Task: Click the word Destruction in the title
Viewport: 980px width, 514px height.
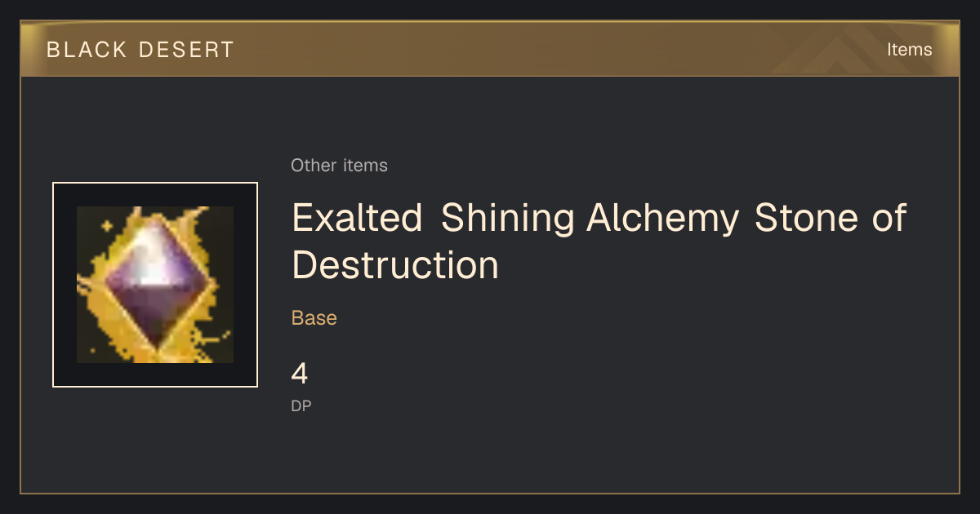Action: pyautogui.click(x=395, y=264)
